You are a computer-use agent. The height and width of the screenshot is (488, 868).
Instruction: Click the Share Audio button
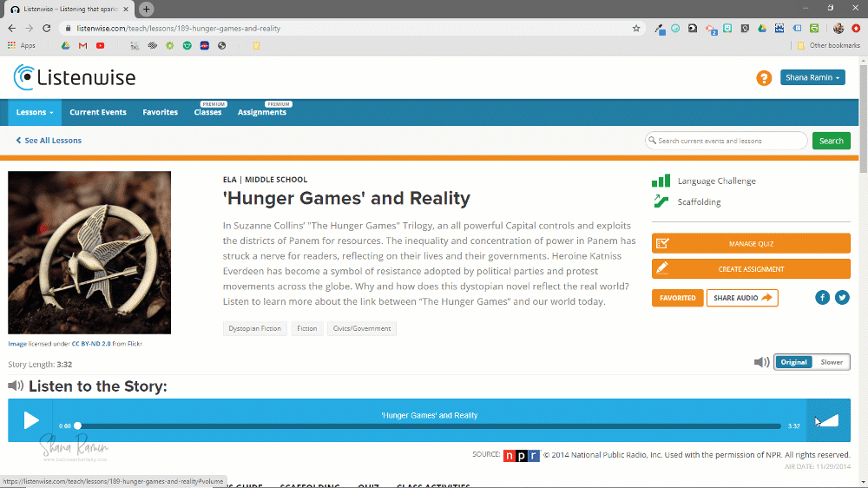click(x=742, y=298)
